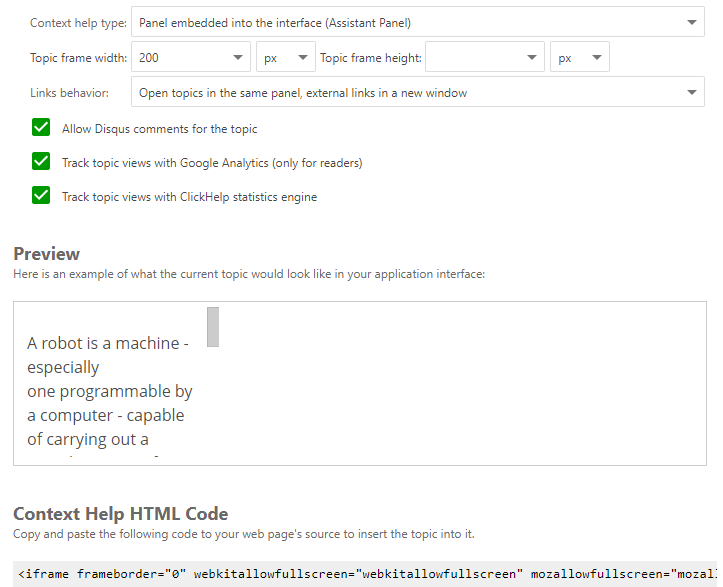Click the Preview heading
Image resolution: width=723 pixels, height=587 pixels.
47,254
